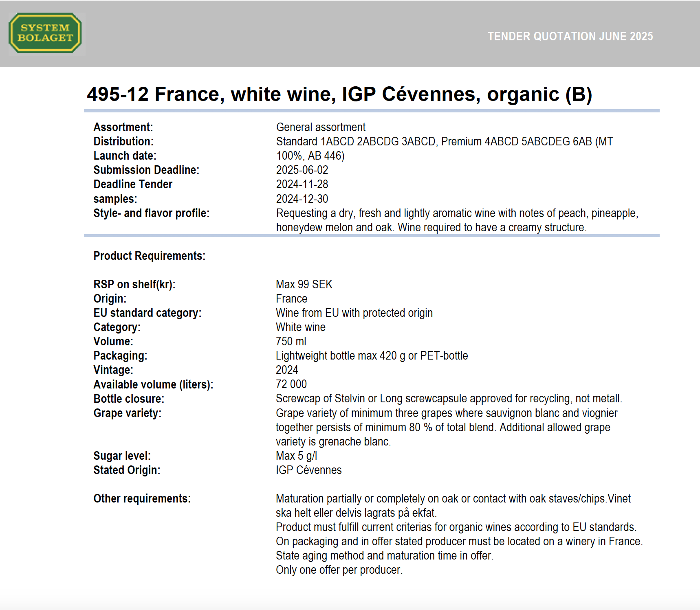Click the "Submission Deadline:" label
Image resolution: width=700 pixels, height=610 pixels.
point(146,170)
